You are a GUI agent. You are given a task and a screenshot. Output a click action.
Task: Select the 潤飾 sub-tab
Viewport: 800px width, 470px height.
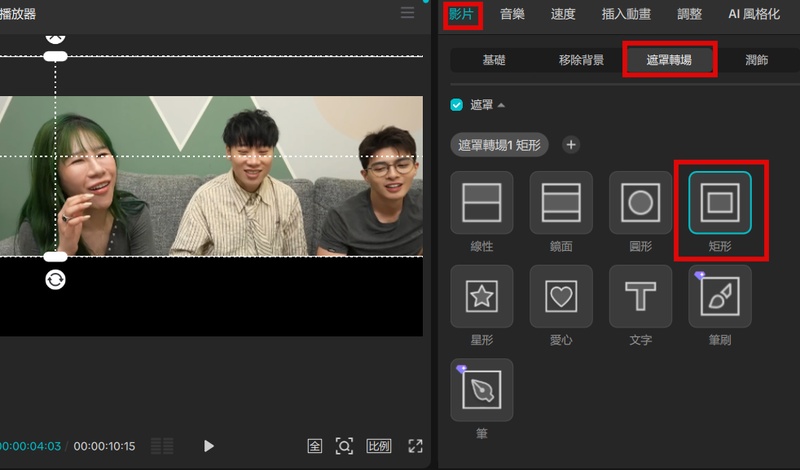pyautogui.click(x=756, y=60)
